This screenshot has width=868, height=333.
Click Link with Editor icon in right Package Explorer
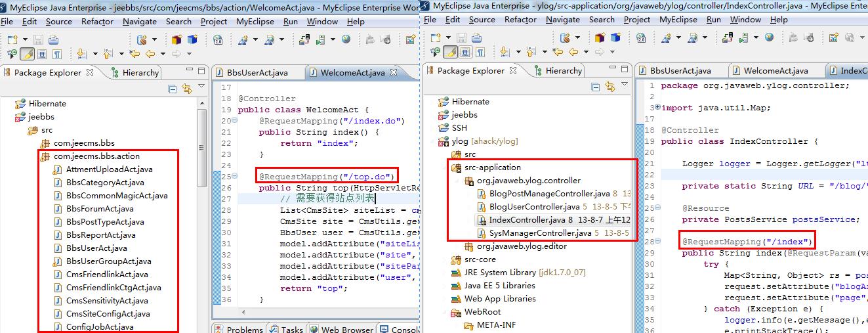(610, 87)
